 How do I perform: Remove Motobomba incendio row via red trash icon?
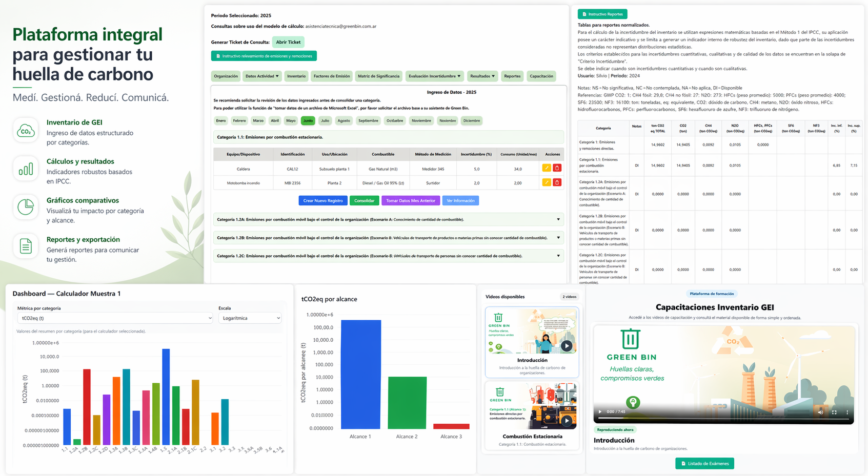(557, 182)
